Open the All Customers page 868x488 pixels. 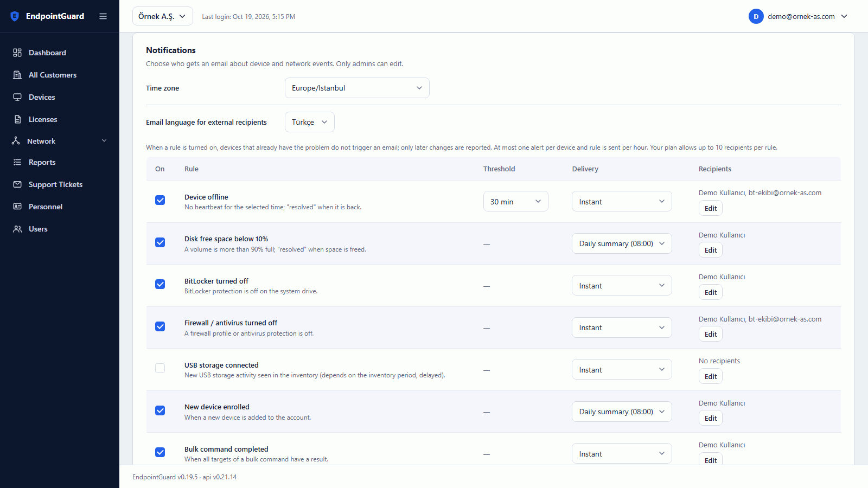(x=60, y=75)
